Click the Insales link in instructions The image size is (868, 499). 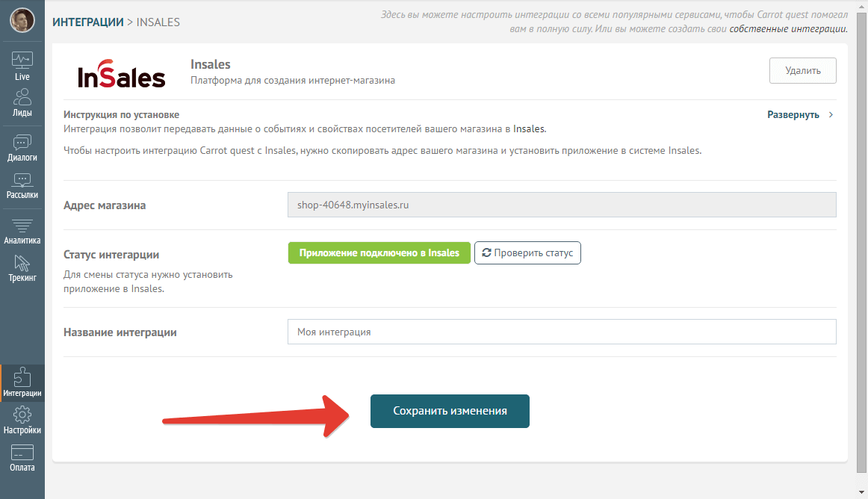pos(529,129)
